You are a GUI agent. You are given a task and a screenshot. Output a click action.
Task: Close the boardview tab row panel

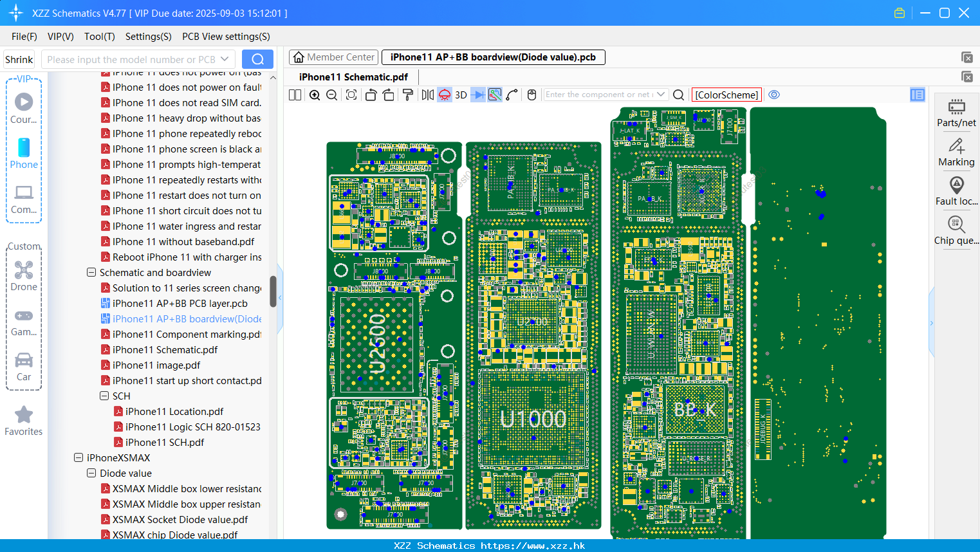(x=966, y=57)
